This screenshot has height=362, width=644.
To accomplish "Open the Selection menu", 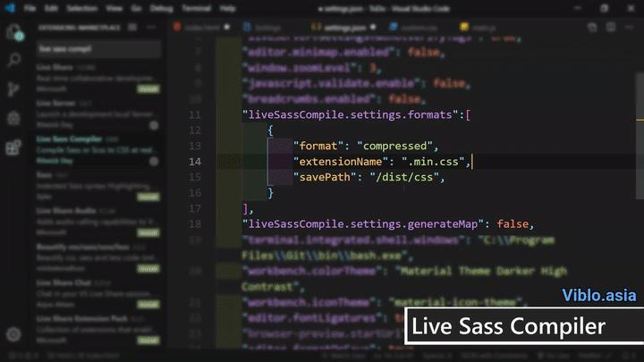I will pos(81,8).
